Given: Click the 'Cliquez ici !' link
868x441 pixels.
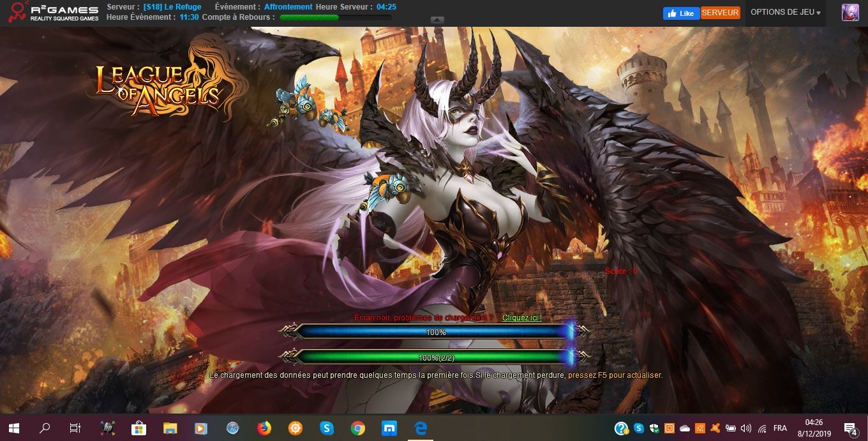Looking at the screenshot, I should point(521,318).
